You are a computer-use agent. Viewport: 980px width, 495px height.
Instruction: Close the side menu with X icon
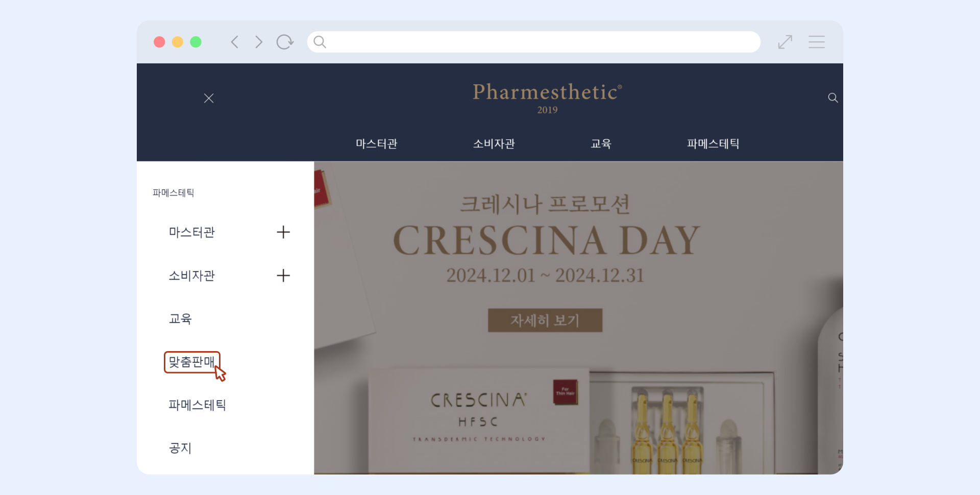click(x=209, y=98)
